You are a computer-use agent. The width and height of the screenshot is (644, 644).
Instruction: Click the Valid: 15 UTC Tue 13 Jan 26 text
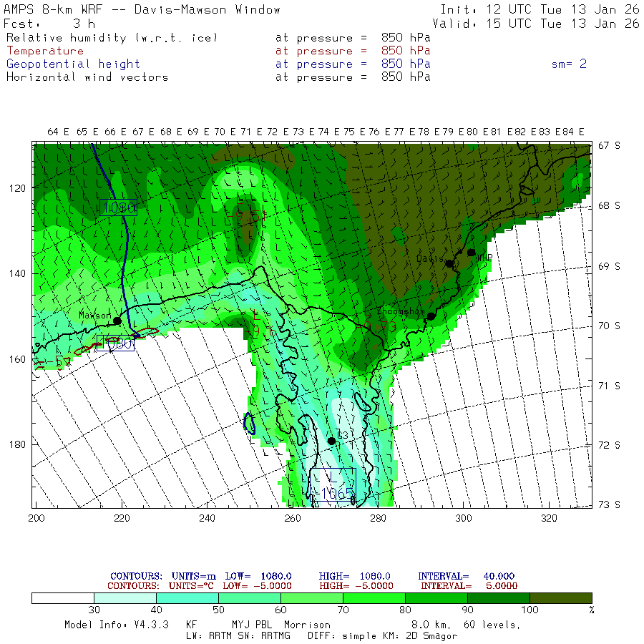pyautogui.click(x=535, y=24)
